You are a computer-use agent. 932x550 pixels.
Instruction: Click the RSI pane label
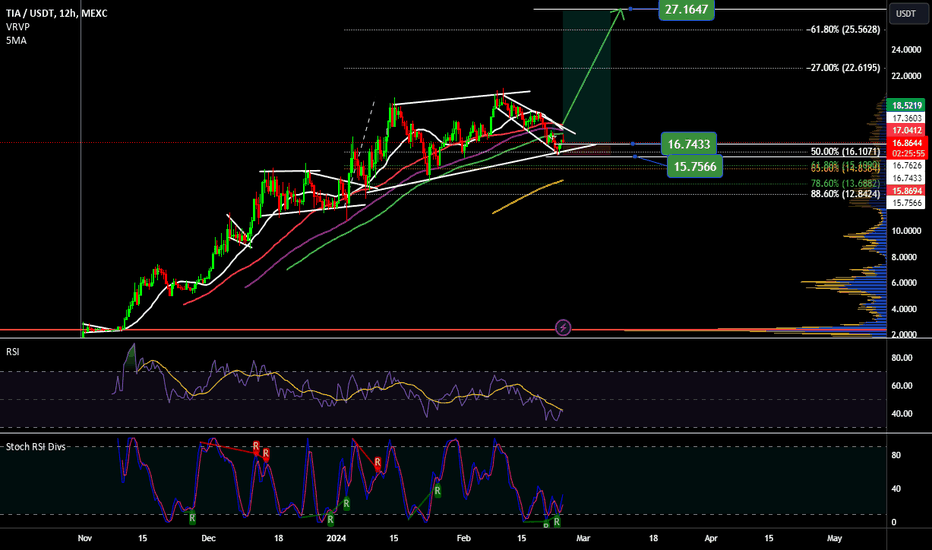12,352
